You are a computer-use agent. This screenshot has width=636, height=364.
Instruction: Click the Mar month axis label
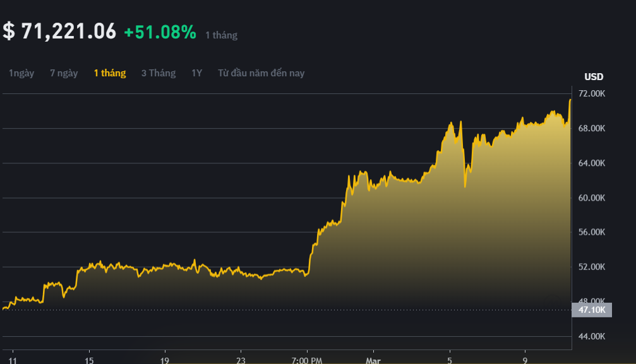[x=373, y=360]
